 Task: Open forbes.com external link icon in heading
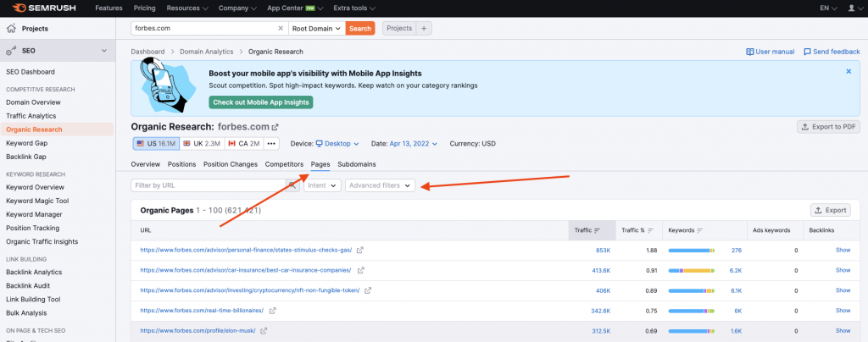pos(275,127)
